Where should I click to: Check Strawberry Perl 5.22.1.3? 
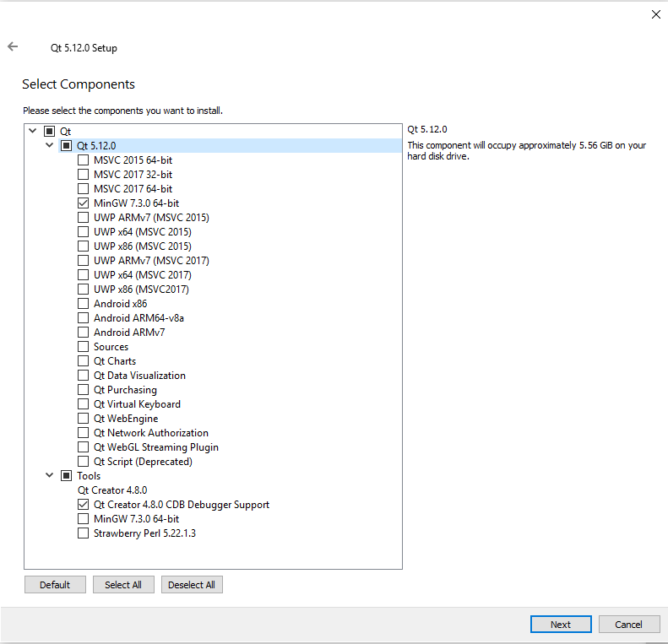point(83,533)
